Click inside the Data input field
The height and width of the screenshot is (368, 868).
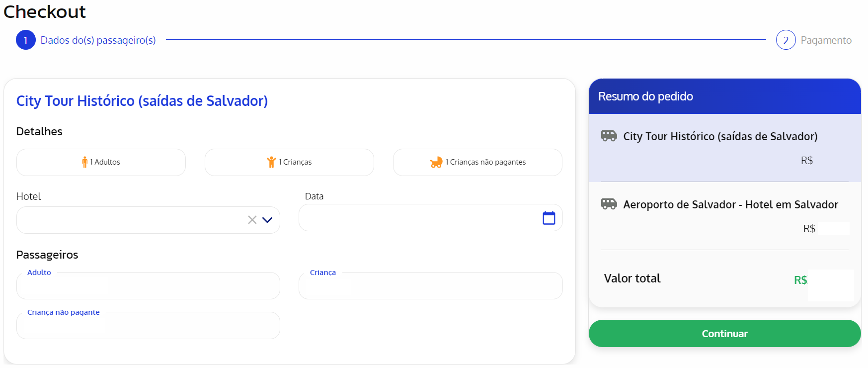417,218
